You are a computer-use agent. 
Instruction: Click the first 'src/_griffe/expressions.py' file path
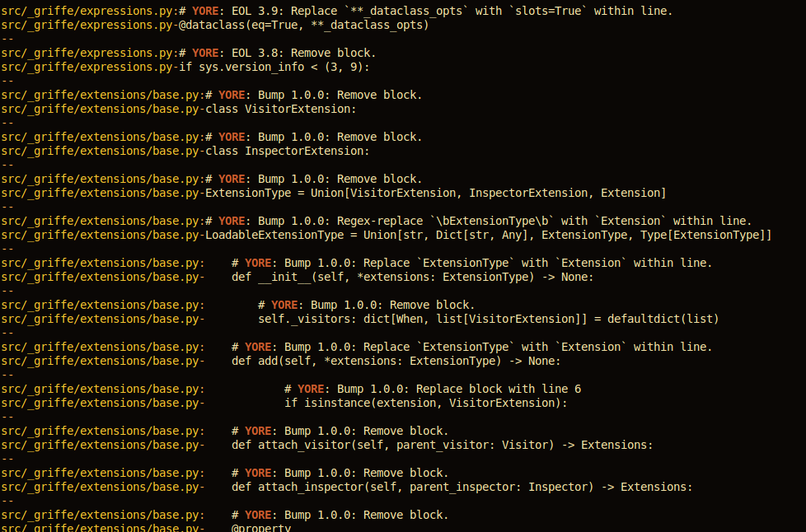(87, 11)
